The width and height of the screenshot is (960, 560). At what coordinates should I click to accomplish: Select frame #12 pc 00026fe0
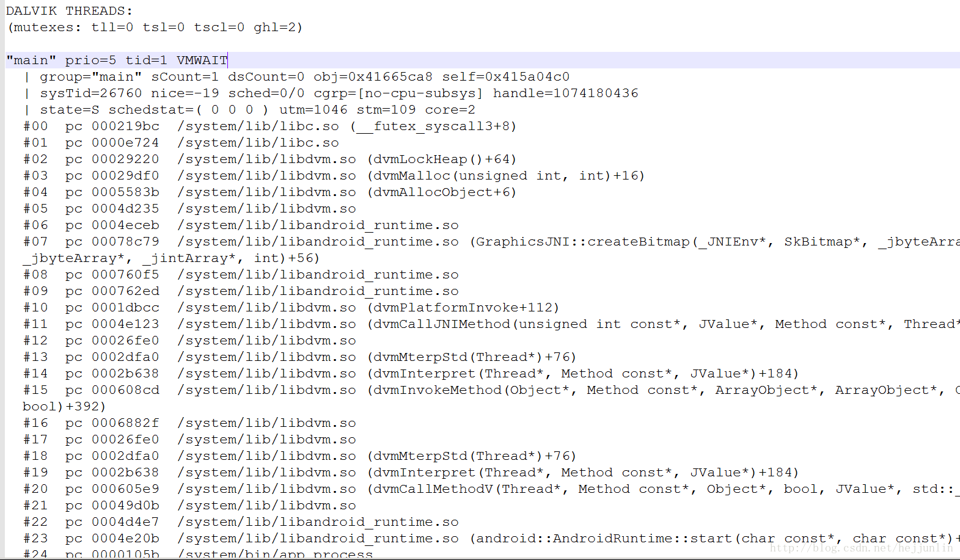[189, 341]
